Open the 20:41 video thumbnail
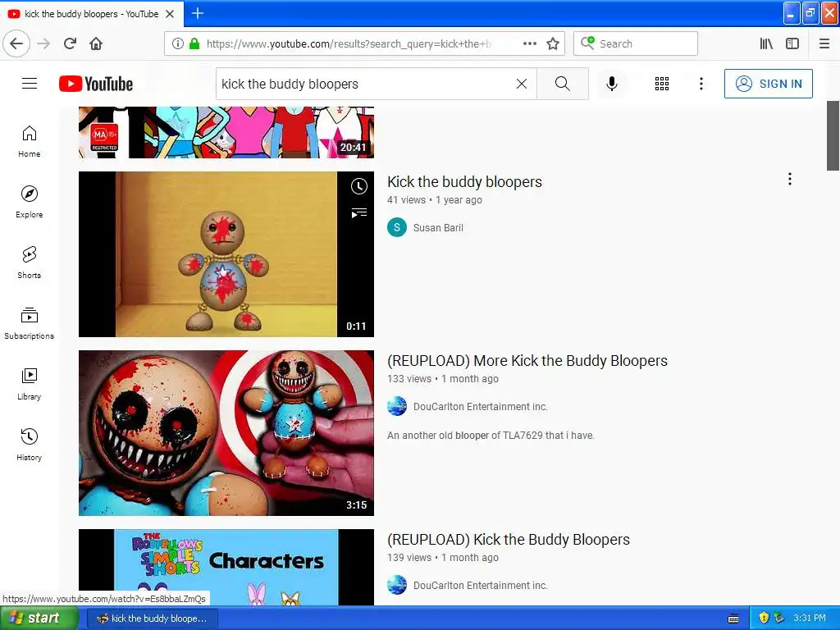The image size is (840, 630). [226, 132]
